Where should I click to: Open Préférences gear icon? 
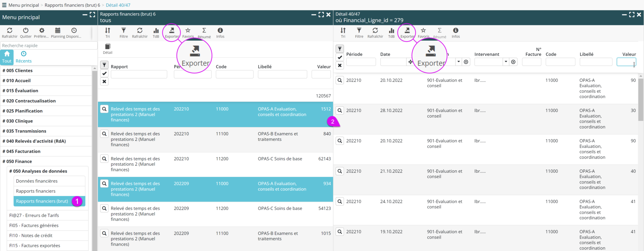click(x=41, y=31)
